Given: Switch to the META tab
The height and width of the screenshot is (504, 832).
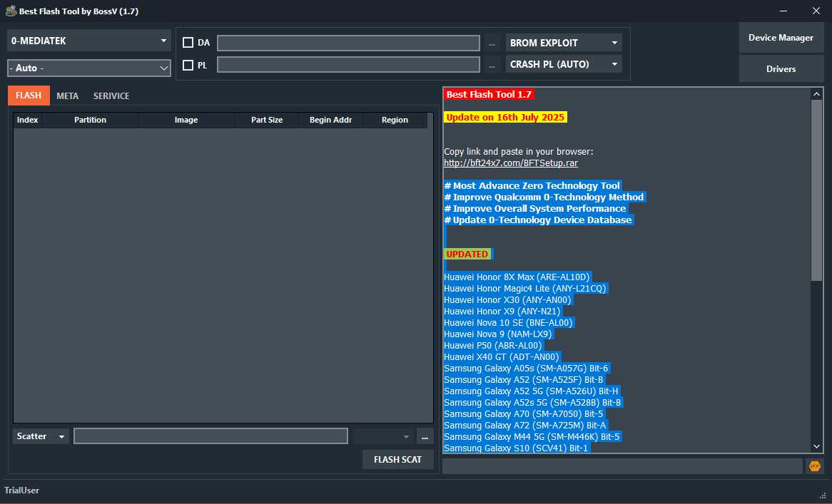Looking at the screenshot, I should (67, 95).
